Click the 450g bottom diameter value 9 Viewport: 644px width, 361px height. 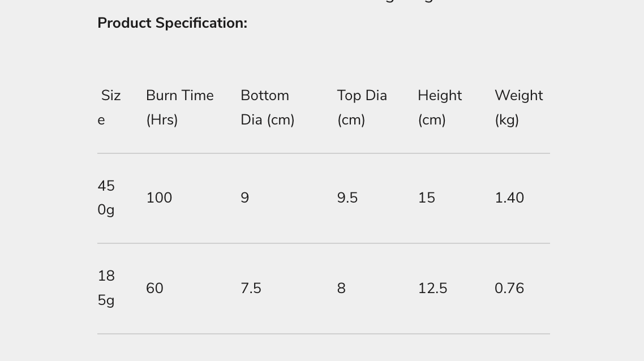pyautogui.click(x=244, y=198)
